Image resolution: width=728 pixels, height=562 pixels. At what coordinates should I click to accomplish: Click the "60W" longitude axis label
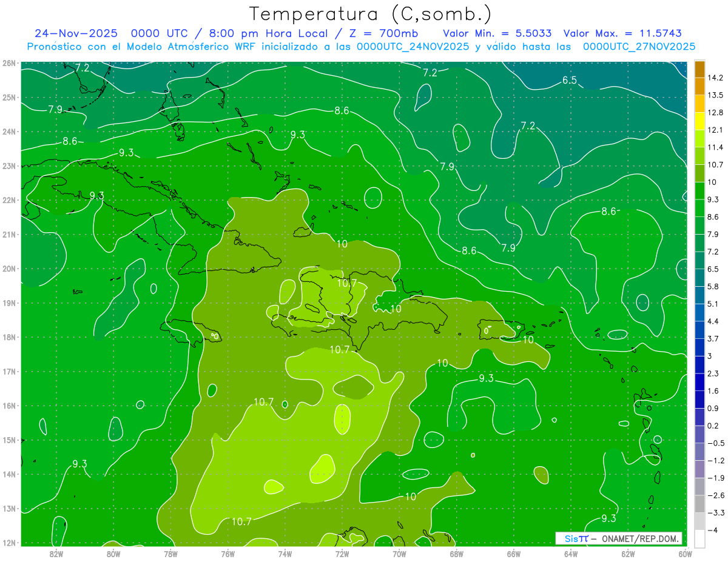685,554
